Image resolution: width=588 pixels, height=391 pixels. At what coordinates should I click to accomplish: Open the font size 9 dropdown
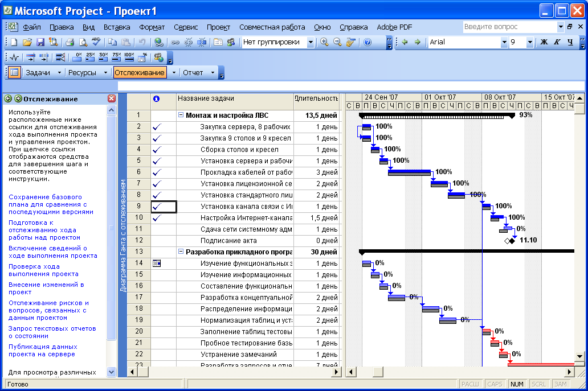click(530, 42)
